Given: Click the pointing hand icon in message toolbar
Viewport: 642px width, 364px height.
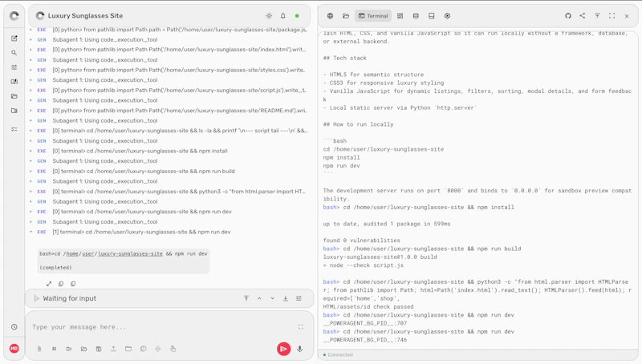Looking at the screenshot, I should coord(173,349).
